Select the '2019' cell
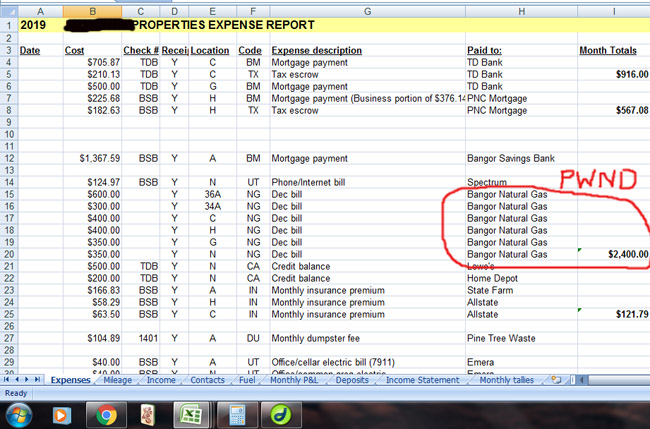Viewport: 650px width, 429px height. click(41, 25)
